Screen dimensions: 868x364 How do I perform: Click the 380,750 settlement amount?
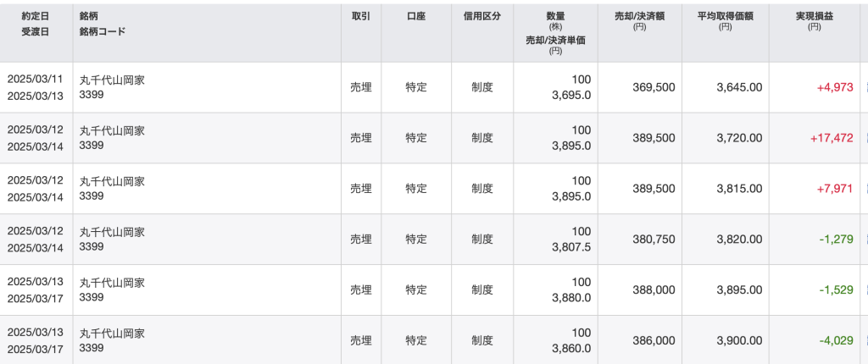click(654, 240)
